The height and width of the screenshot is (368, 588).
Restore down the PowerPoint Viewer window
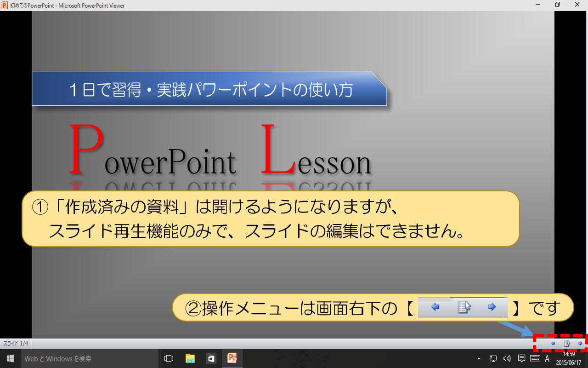[557, 5]
